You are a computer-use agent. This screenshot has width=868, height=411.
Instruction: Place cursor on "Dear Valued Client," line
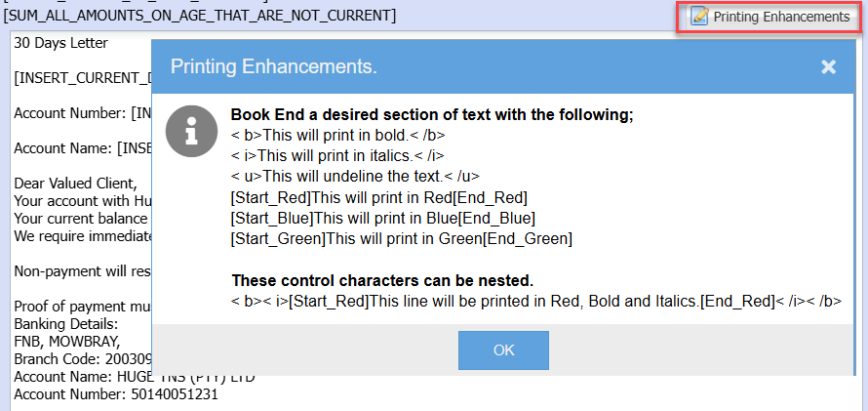[x=75, y=184]
